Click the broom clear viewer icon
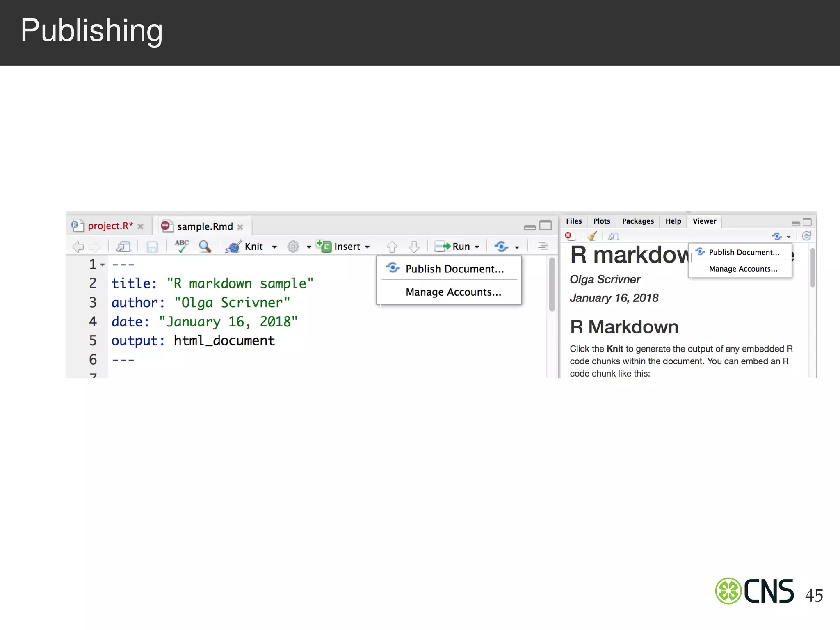 pos(592,236)
